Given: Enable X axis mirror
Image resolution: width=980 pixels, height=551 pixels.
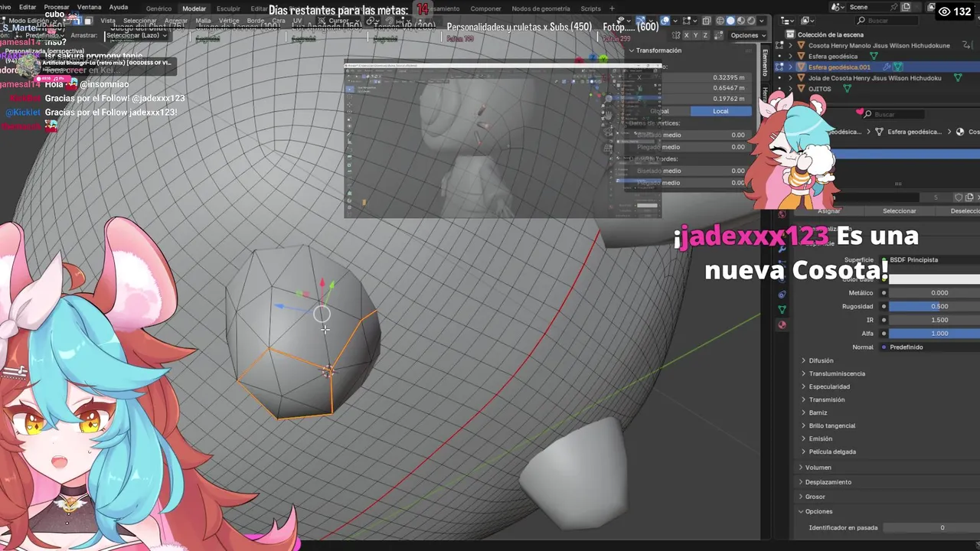Looking at the screenshot, I should (x=687, y=35).
